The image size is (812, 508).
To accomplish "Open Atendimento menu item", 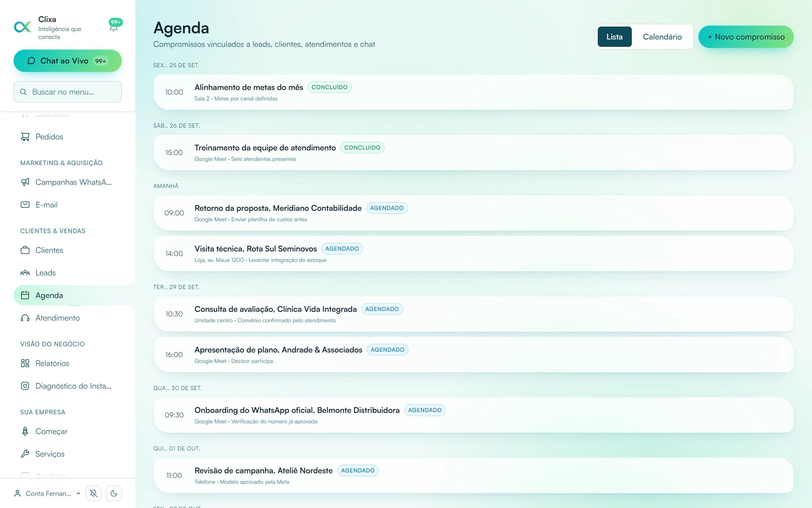I will [67, 318].
